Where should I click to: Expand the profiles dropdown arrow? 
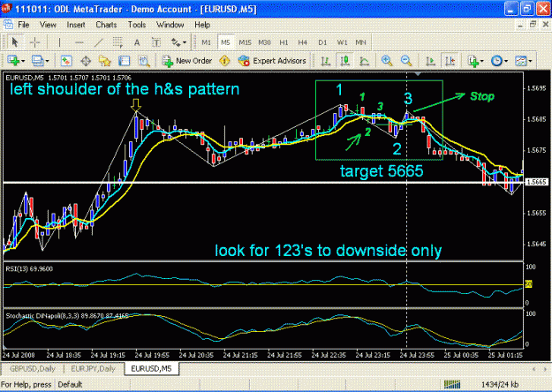point(47,61)
